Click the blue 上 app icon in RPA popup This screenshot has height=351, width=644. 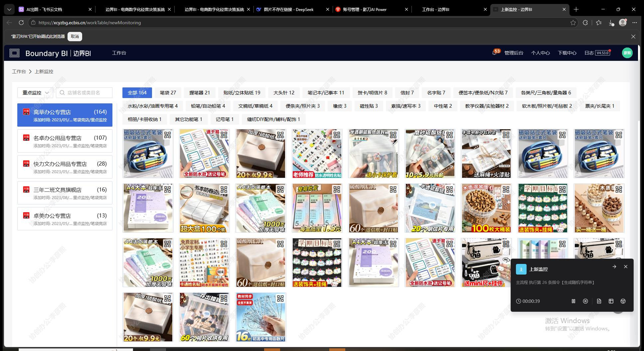click(x=521, y=269)
